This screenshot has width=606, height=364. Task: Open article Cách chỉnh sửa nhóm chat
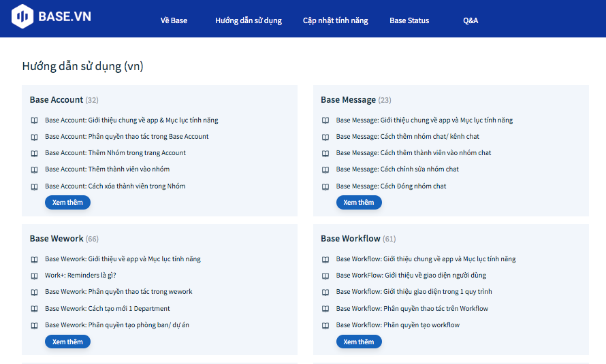pos(397,169)
